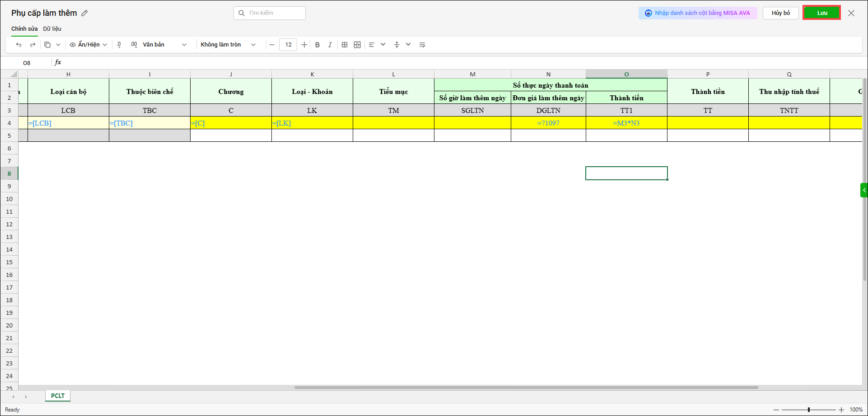The height and width of the screenshot is (416, 868).
Task: Decrease font size with minus button
Action: pos(272,45)
